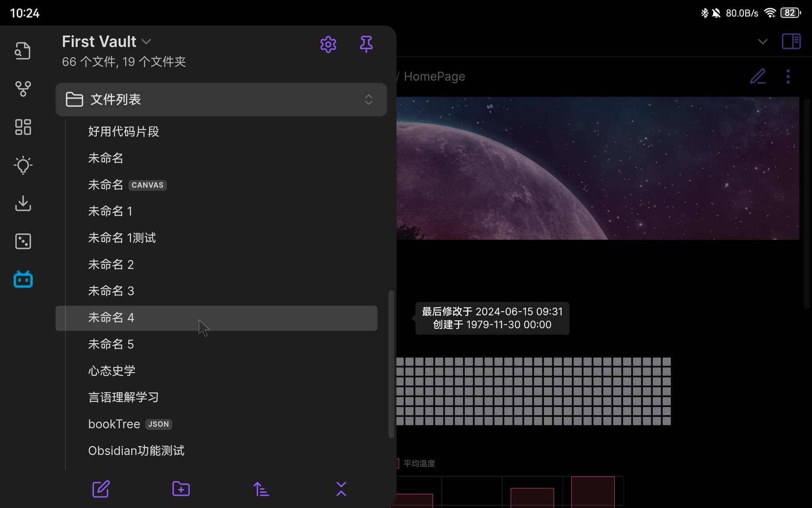Screen dimensions: 812x508
Task: Create a new folder icon
Action: click(181, 489)
